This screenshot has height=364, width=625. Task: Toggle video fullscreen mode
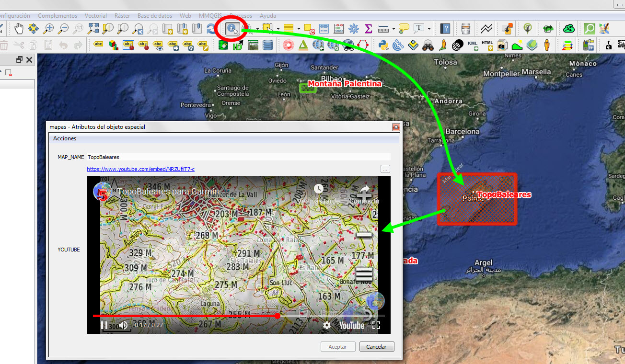tap(376, 325)
